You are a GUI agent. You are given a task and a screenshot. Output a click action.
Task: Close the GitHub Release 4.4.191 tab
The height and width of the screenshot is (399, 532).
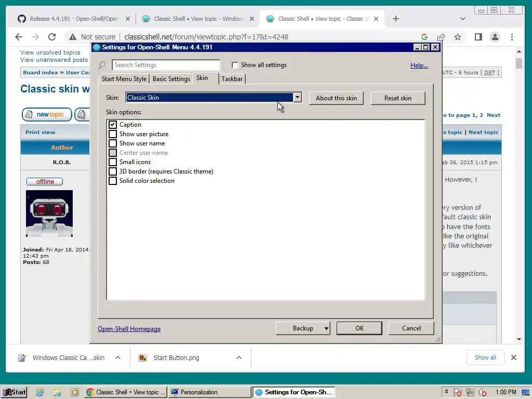[x=128, y=19]
